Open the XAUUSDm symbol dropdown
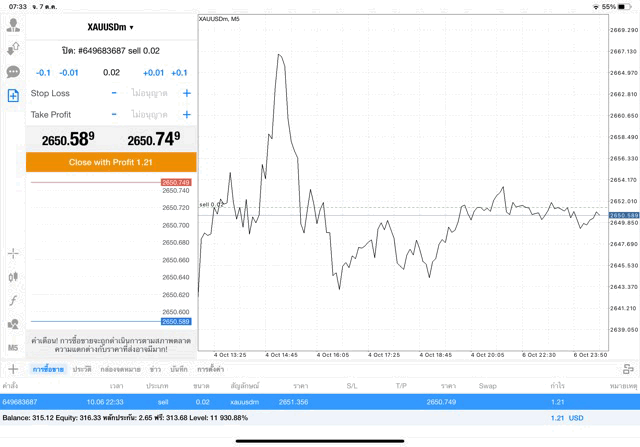640x447 pixels. click(110, 27)
